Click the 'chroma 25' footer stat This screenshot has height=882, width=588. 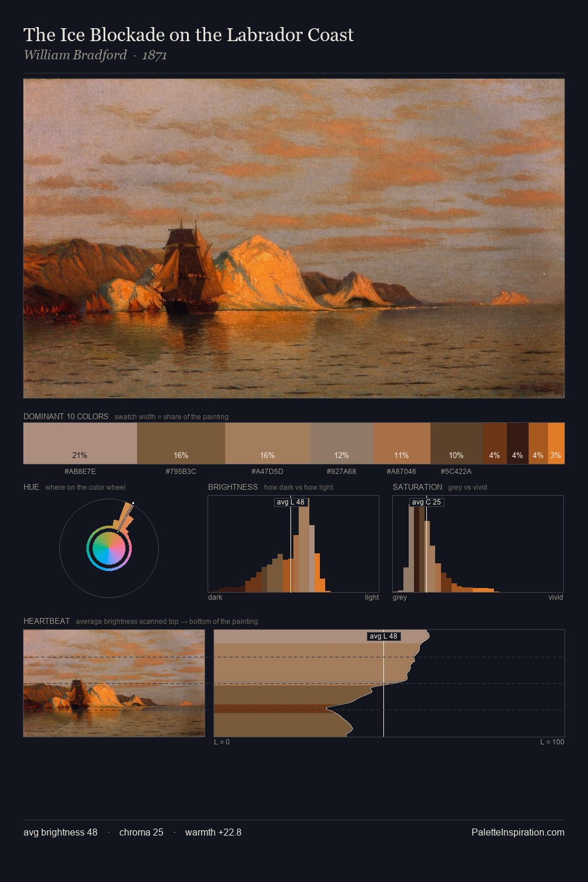point(141,832)
